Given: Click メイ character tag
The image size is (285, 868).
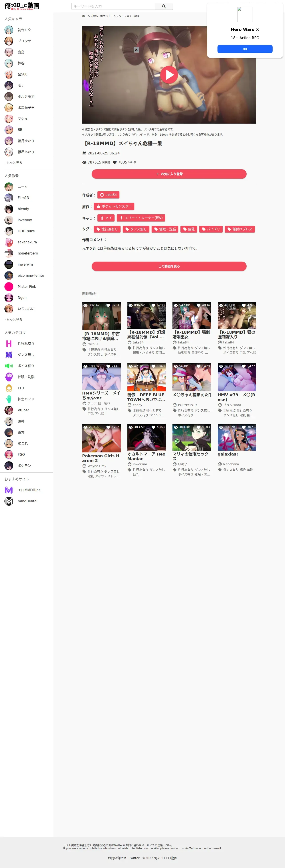Looking at the screenshot, I should [x=106, y=218].
